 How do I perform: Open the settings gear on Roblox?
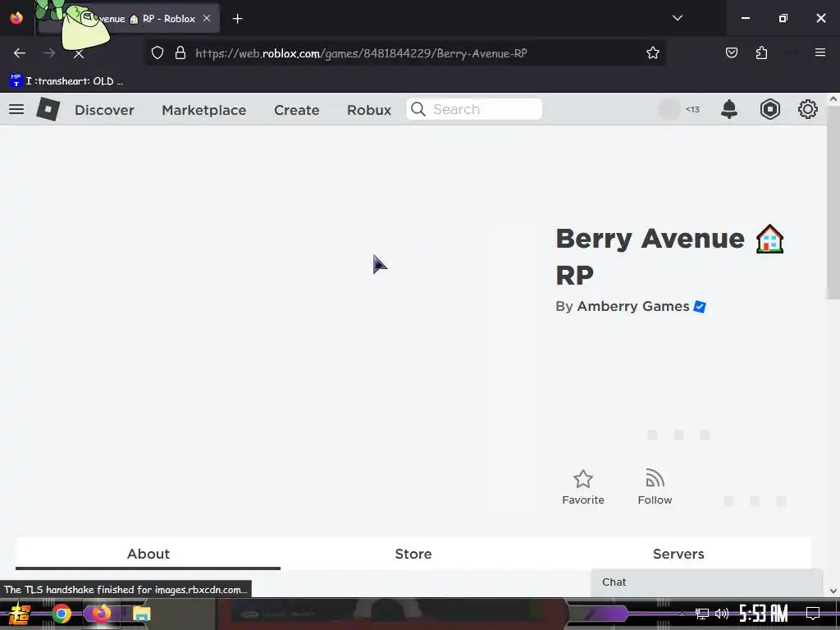tap(808, 109)
